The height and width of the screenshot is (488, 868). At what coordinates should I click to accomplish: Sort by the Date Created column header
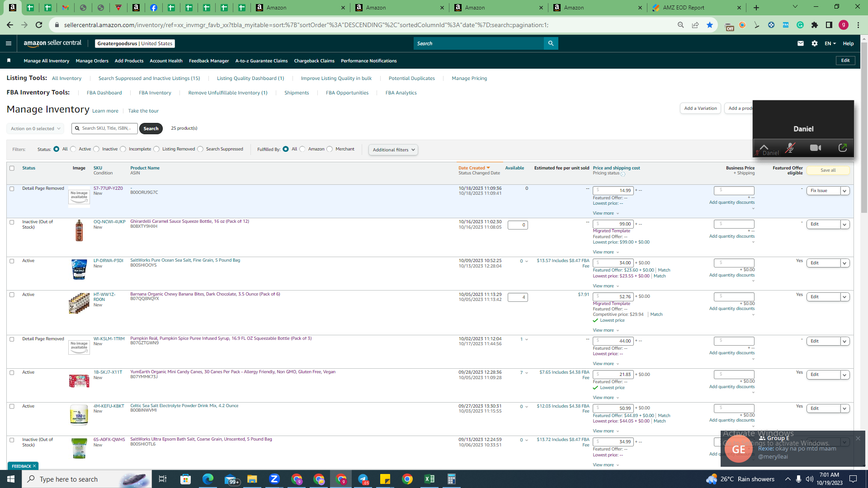coord(474,168)
